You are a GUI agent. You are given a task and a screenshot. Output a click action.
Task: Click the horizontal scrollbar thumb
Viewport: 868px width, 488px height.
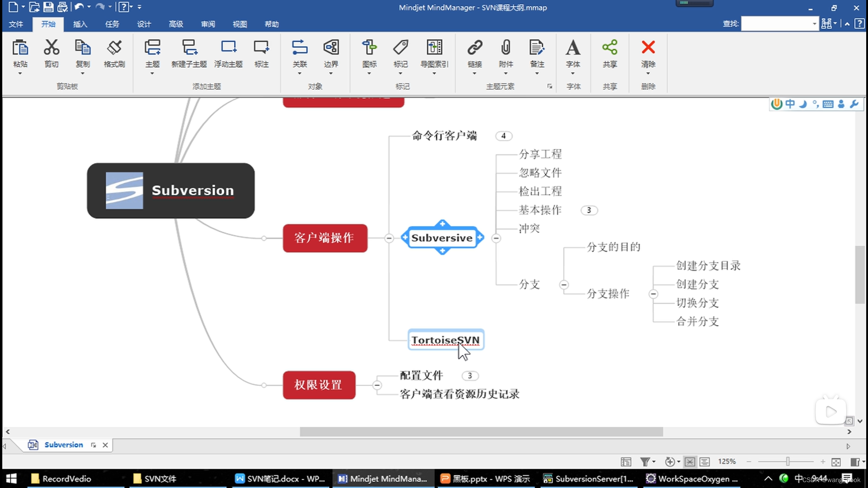(481, 432)
